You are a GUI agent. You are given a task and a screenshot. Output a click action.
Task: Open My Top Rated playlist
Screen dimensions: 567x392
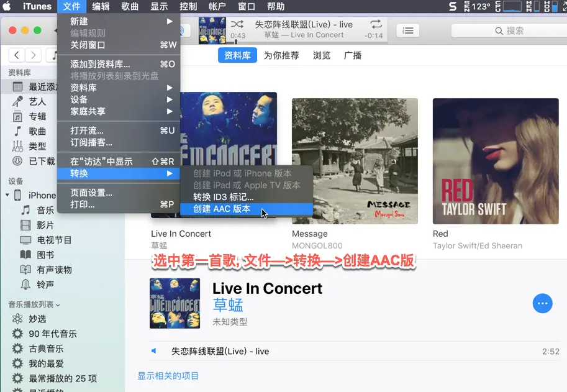(38, 363)
